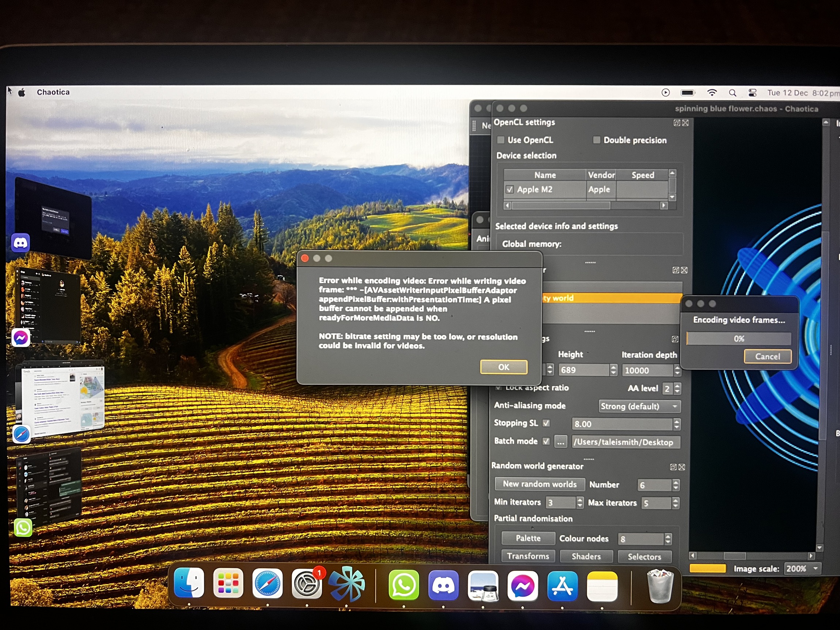Image resolution: width=840 pixels, height=630 pixels.
Task: Cancel the video frame encoding
Action: pos(768,356)
